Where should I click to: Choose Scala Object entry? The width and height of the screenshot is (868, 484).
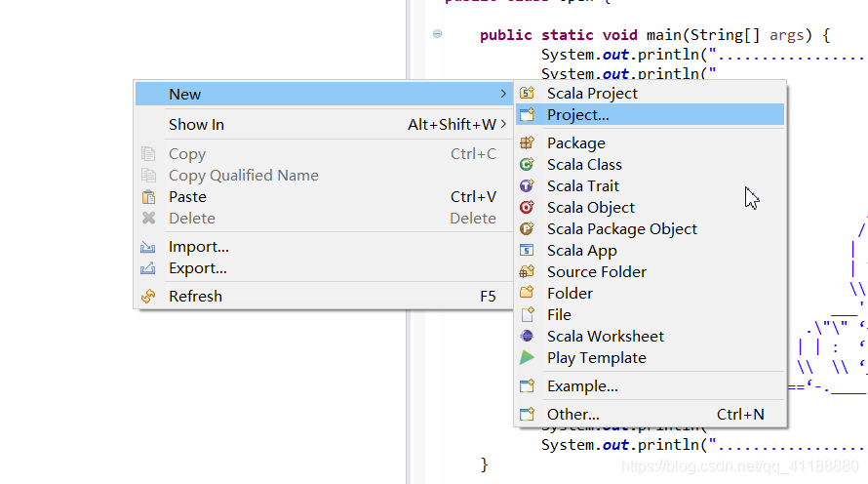[650, 207]
